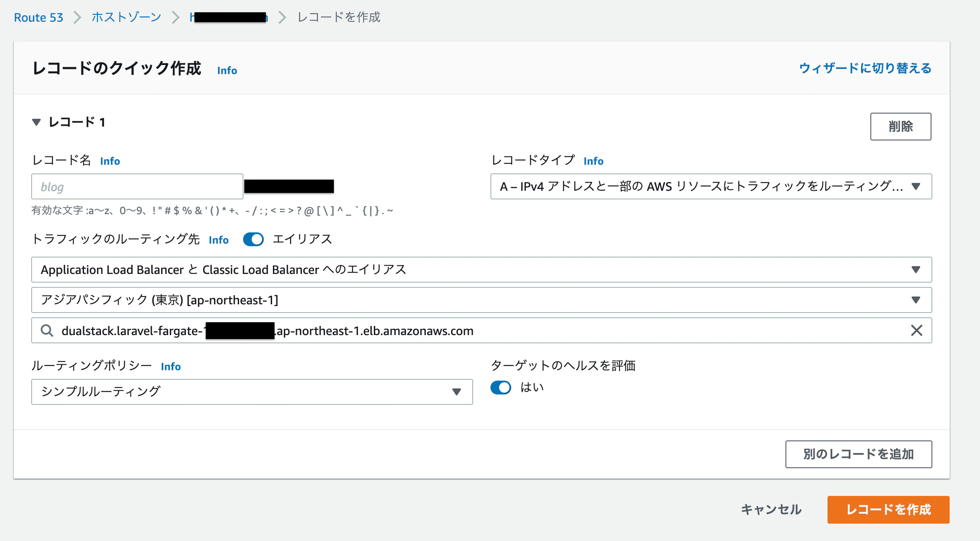Viewport: 980px width, 541px height.
Task: Click the dualstack load balancer search field
Action: [481, 331]
